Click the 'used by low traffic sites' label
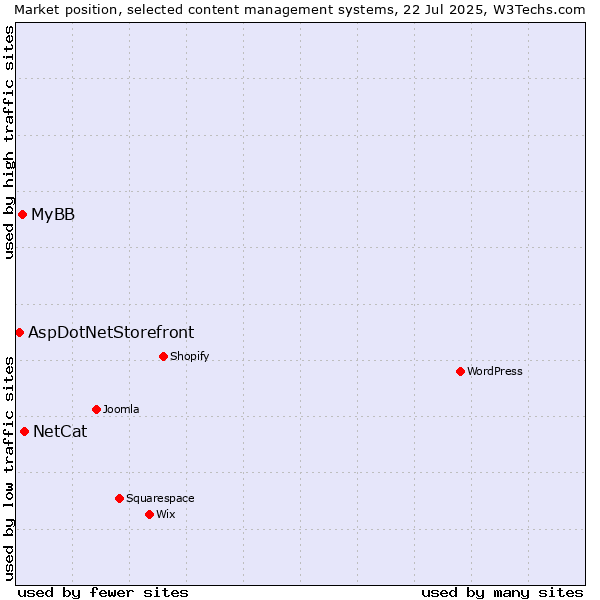The image size is (600, 600). click(9, 469)
